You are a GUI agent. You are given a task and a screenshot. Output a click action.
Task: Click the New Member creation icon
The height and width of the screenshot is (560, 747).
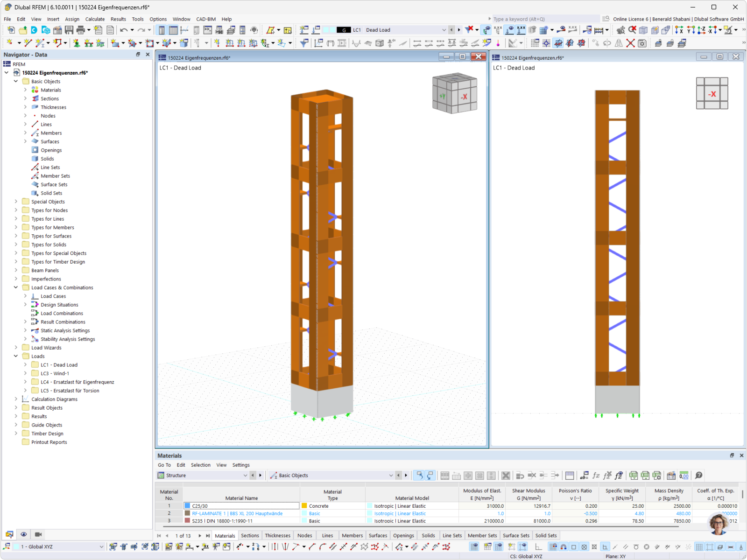41,42
